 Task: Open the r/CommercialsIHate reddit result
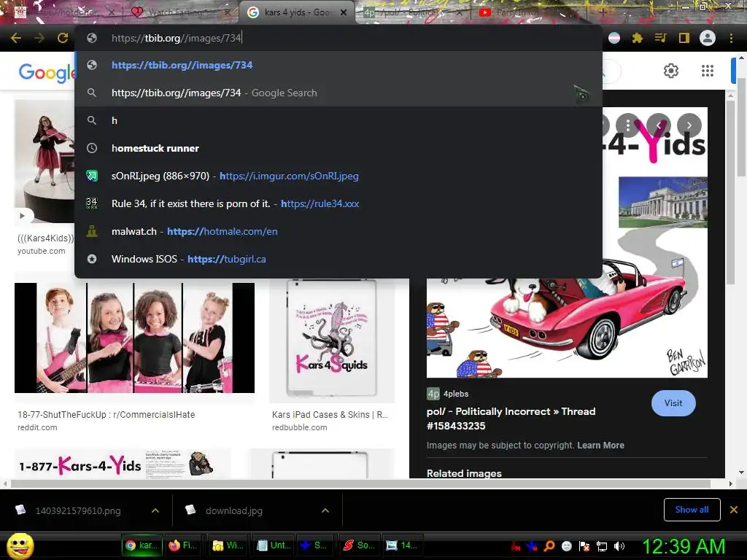pos(107,415)
